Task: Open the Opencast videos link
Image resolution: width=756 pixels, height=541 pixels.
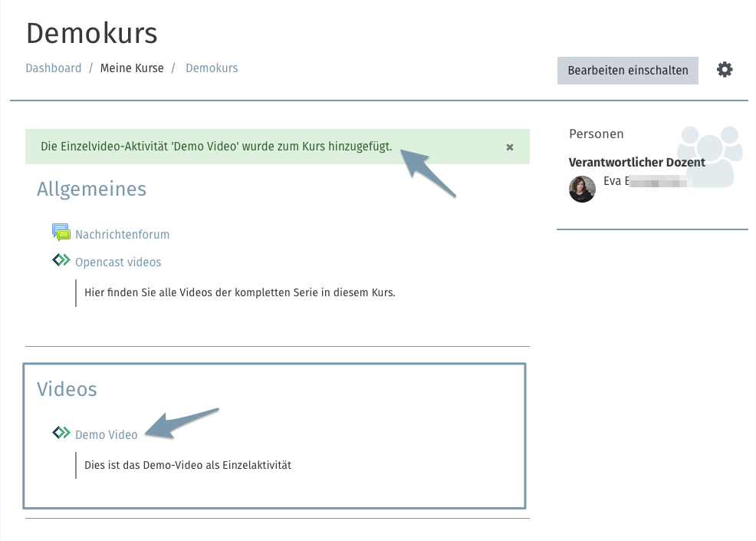Action: pyautogui.click(x=118, y=262)
